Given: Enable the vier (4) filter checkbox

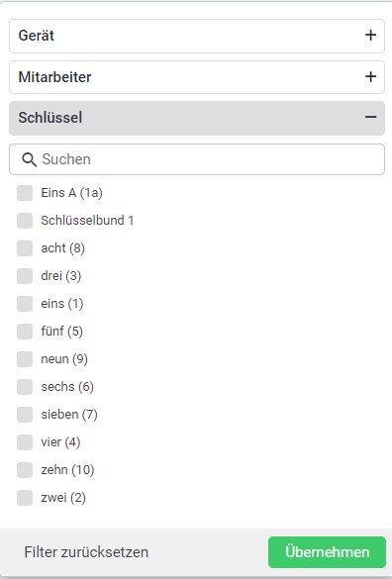Looking at the screenshot, I should 25,442.
